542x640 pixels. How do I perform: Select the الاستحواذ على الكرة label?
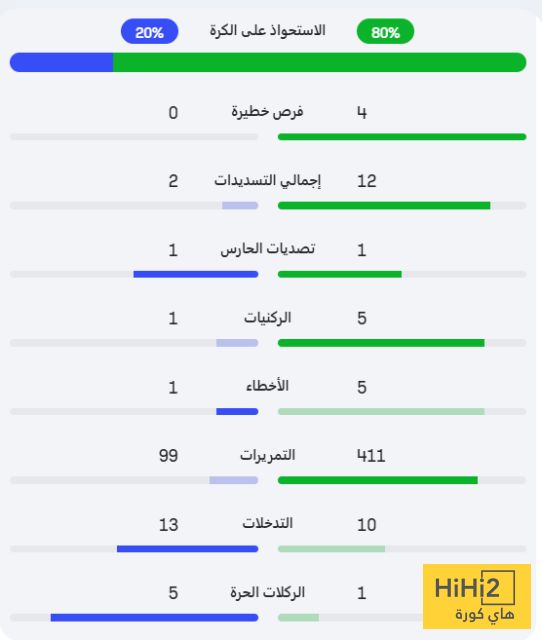coord(267,31)
